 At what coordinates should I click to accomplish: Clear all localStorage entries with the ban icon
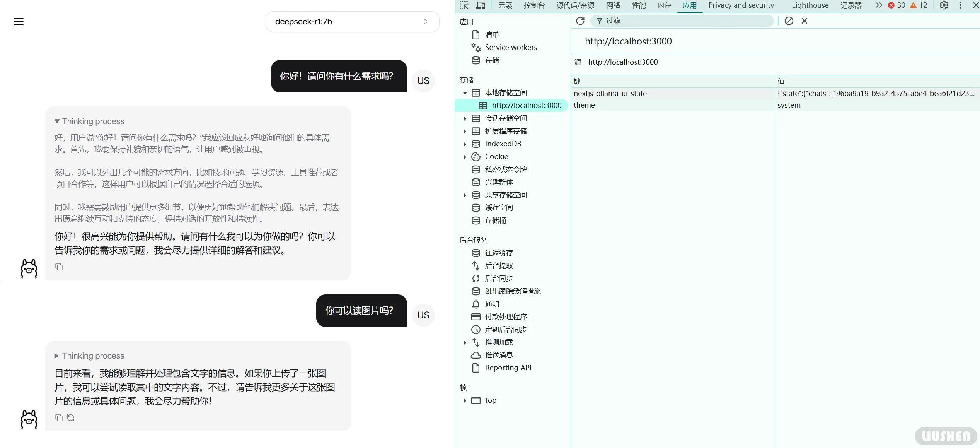[x=789, y=21]
